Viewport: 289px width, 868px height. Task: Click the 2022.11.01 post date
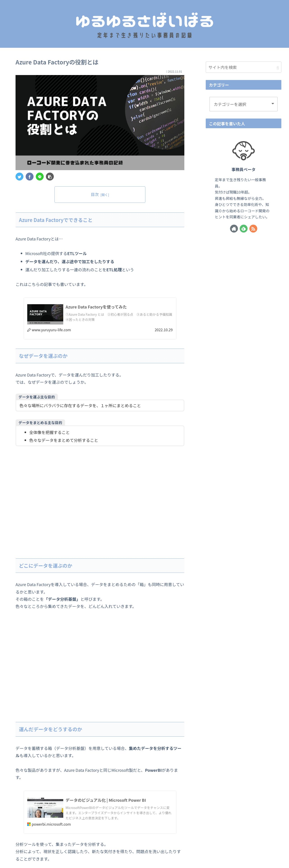[175, 71]
